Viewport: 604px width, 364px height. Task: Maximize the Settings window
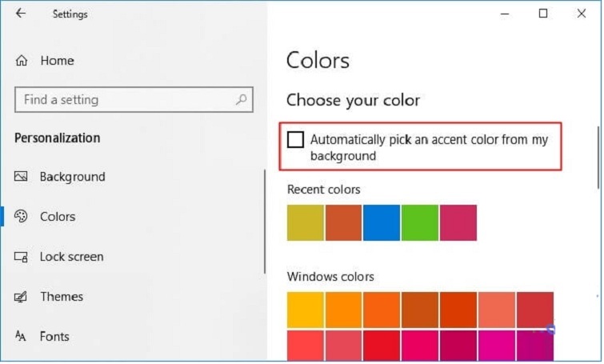[543, 14]
